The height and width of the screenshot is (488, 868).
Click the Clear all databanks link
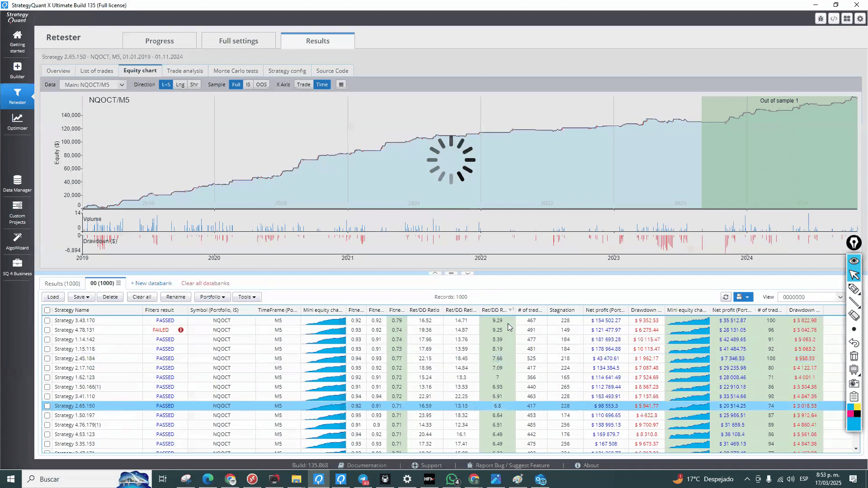click(205, 283)
